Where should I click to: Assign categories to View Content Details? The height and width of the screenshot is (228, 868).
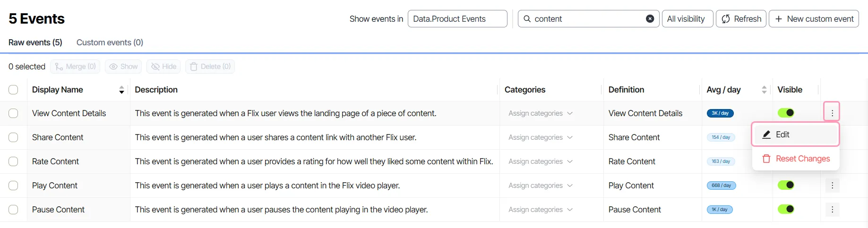pos(541,113)
